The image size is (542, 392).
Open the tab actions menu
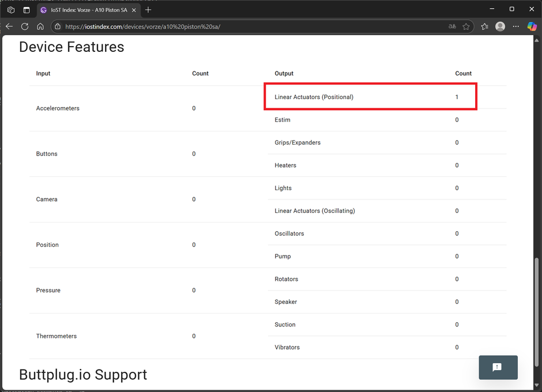click(27, 10)
